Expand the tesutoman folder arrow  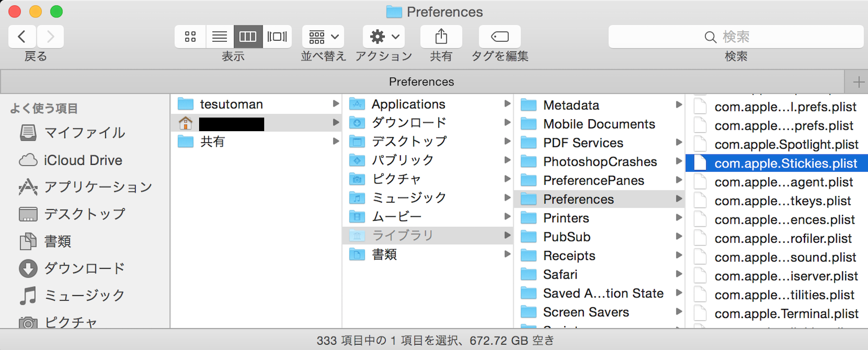[x=336, y=104]
